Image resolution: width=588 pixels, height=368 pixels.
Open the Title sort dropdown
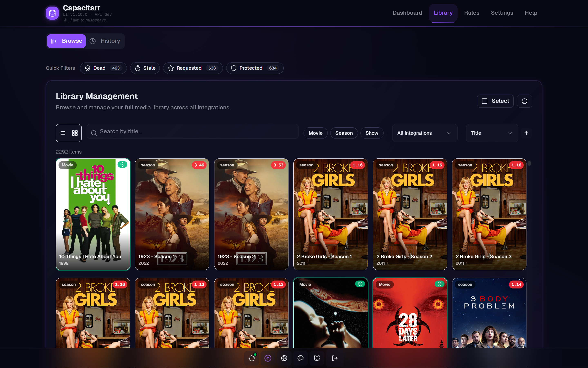(492, 133)
